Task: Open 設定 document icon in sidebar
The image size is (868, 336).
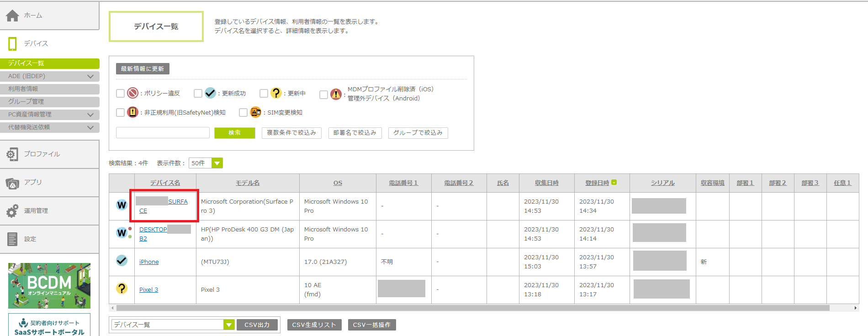Action: [12, 239]
